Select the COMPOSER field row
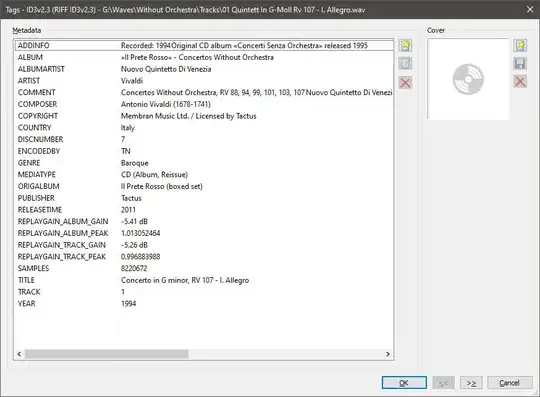540x397 pixels. (204, 104)
